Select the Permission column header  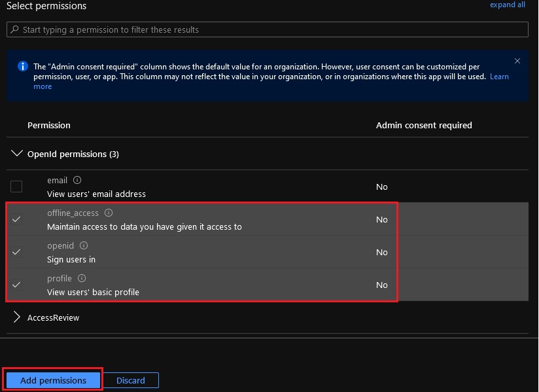48,125
